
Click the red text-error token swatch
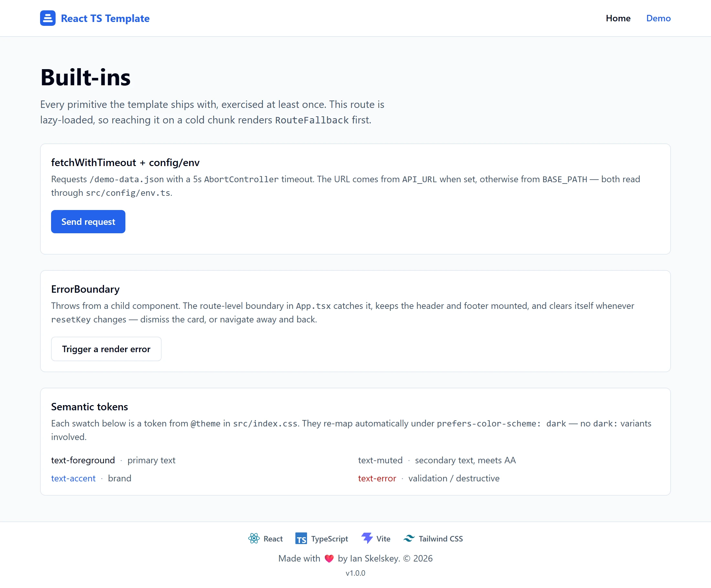pyautogui.click(x=377, y=478)
